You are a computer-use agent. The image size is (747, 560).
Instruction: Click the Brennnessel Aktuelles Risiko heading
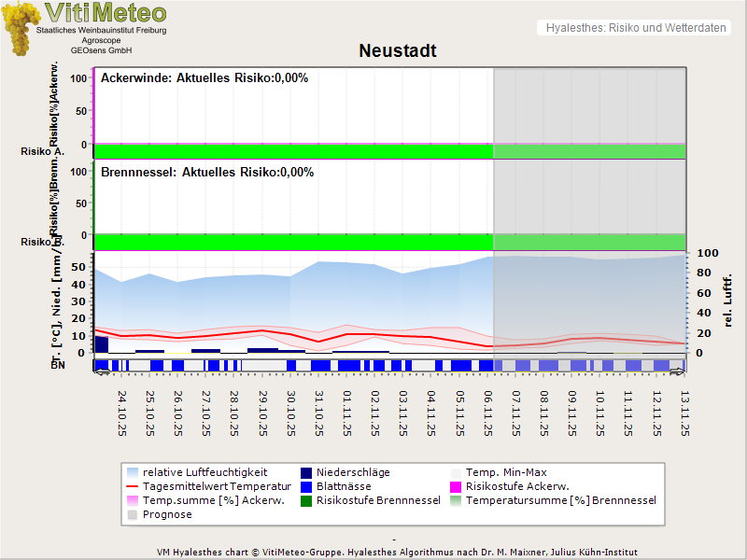(206, 172)
